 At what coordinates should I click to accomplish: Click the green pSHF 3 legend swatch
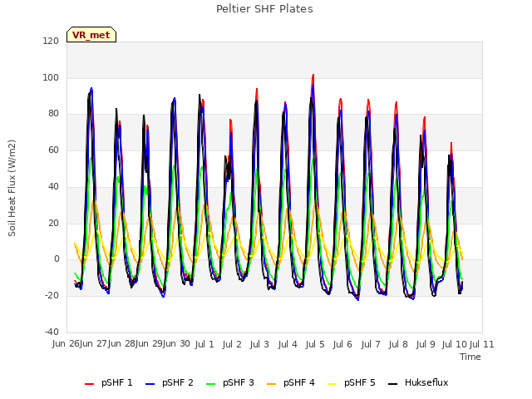(210, 384)
